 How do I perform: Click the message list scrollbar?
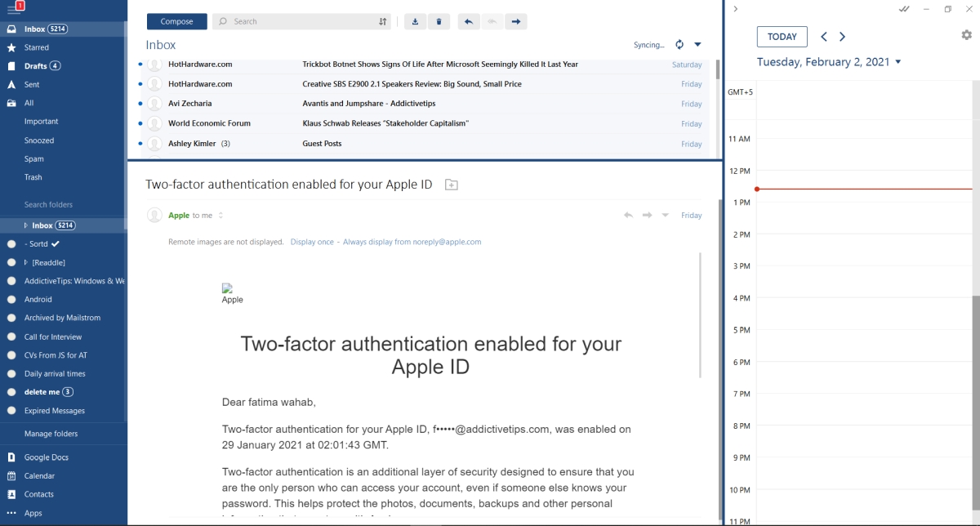coord(718,68)
